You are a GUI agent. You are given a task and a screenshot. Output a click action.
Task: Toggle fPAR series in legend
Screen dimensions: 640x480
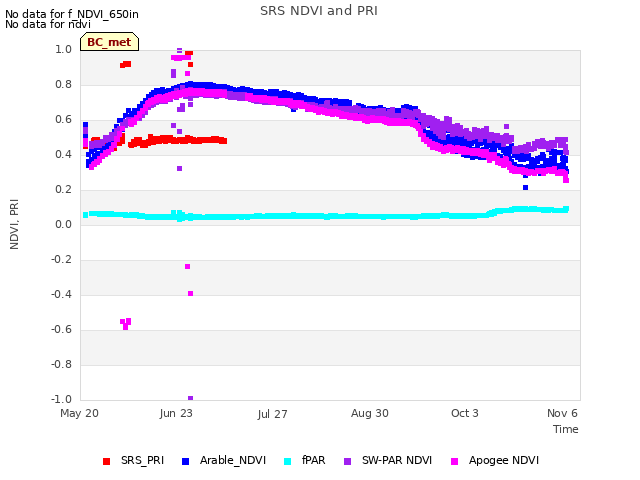point(304,460)
